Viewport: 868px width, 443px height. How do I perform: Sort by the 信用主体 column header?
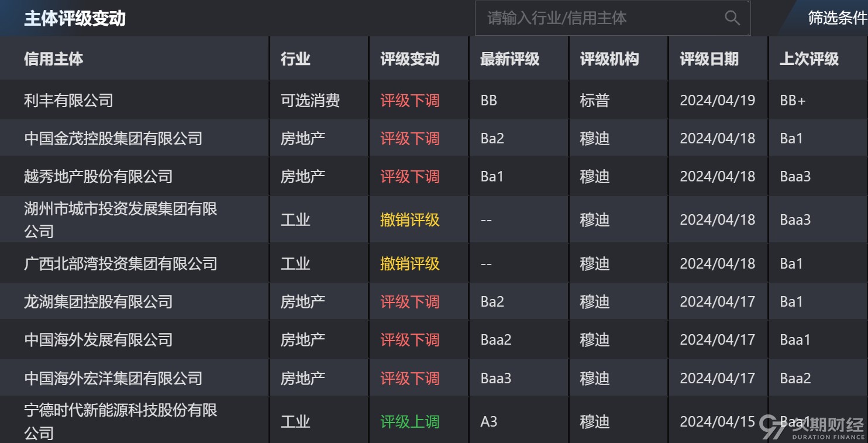tap(54, 59)
